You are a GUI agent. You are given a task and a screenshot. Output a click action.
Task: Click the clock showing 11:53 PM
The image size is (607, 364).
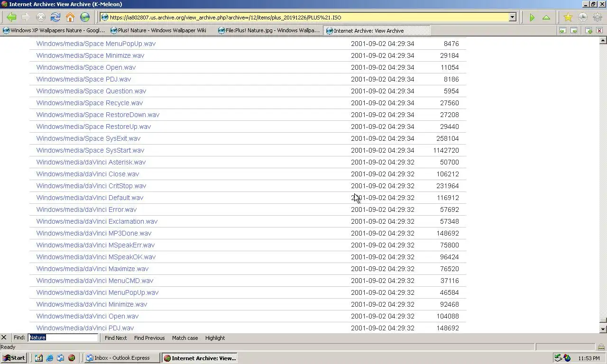(589, 358)
